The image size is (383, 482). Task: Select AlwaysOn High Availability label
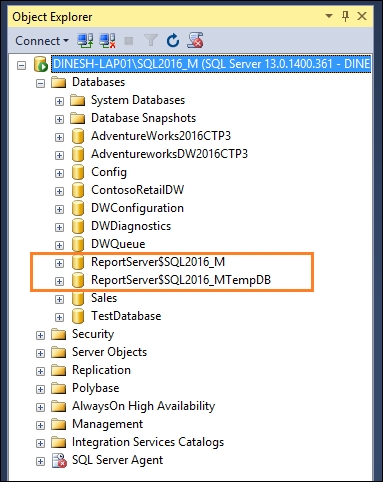[x=143, y=406]
